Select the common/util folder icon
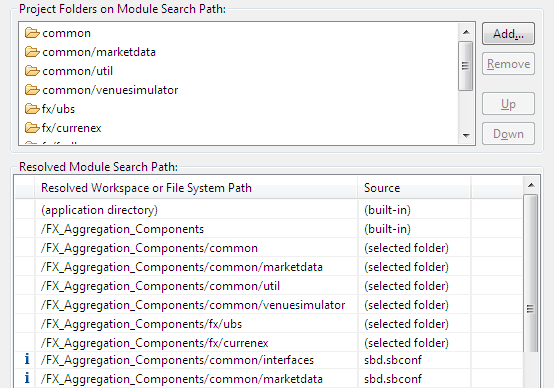Screen dimensions: 554x388 click(32, 71)
